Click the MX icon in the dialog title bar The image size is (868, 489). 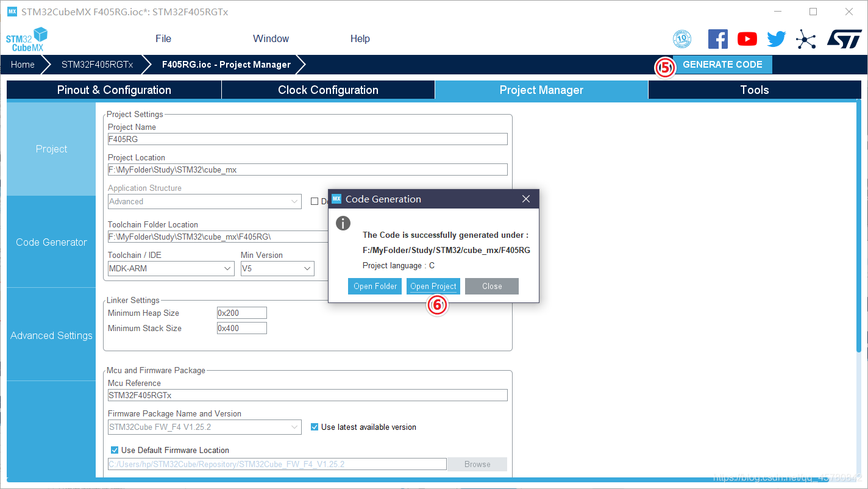[336, 199]
